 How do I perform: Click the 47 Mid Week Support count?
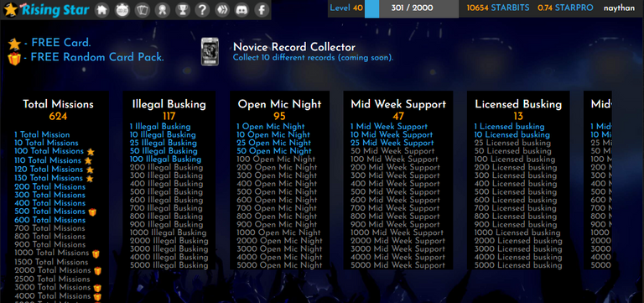398,117
